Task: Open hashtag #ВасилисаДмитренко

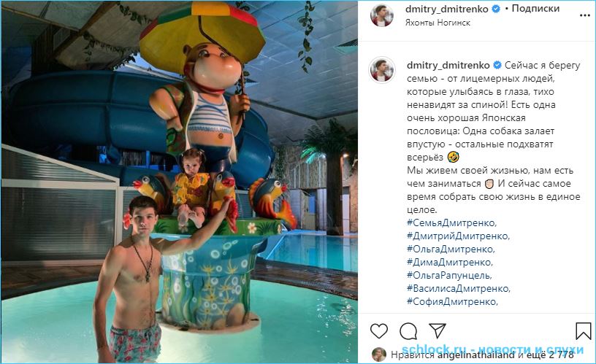Action: click(x=459, y=288)
